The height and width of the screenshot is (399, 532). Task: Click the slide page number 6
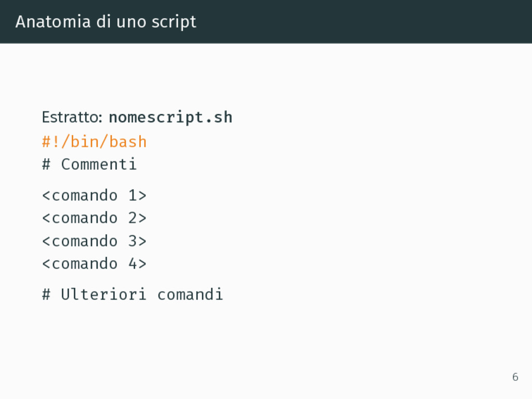pyautogui.click(x=515, y=377)
